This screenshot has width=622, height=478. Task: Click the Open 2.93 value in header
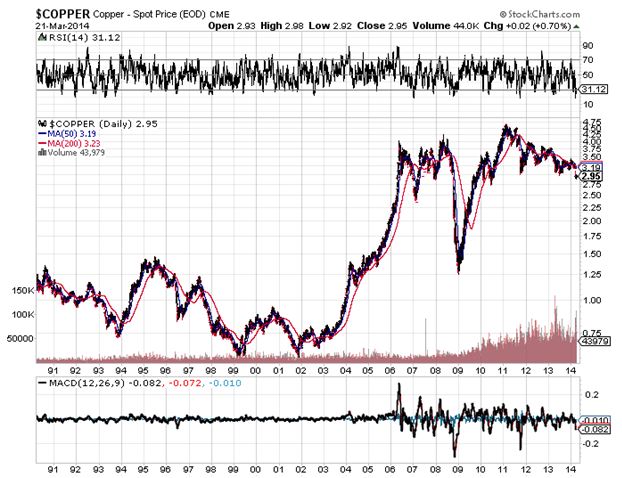(x=232, y=26)
